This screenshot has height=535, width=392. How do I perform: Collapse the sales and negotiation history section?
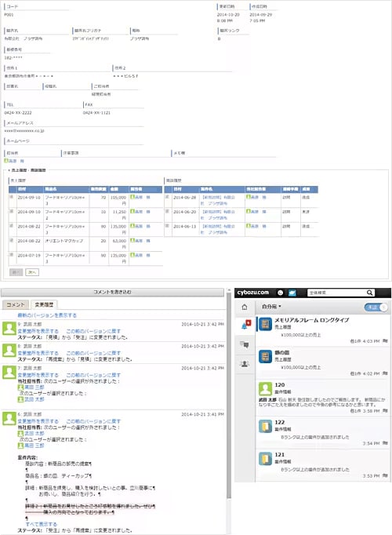coord(27,170)
